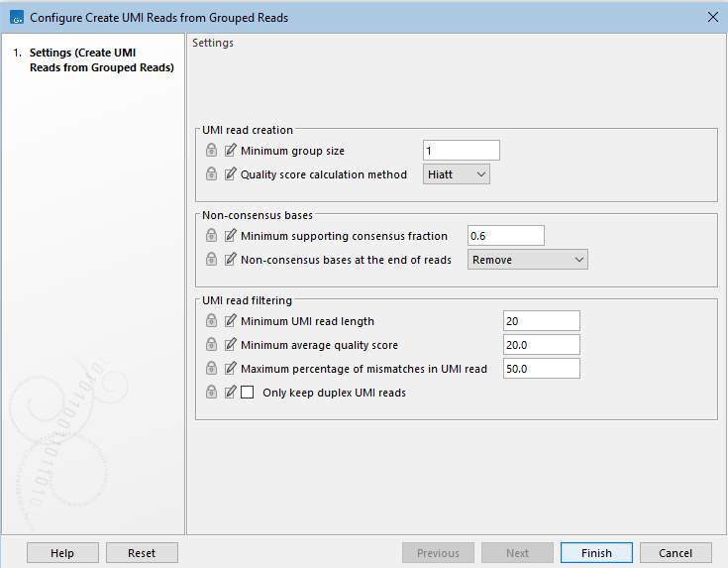The width and height of the screenshot is (728, 568).
Task: Expand the Remove non-consensus bases dropdown
Action: coord(527,260)
